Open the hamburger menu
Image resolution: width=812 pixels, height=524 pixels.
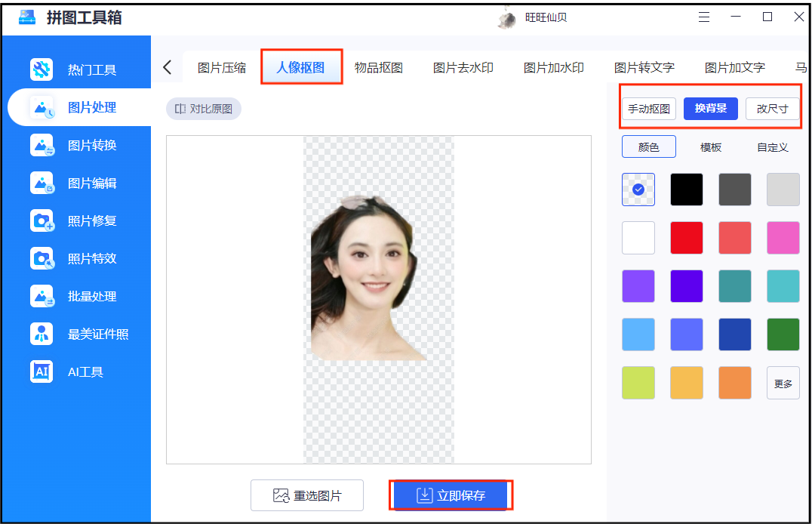[x=703, y=17]
